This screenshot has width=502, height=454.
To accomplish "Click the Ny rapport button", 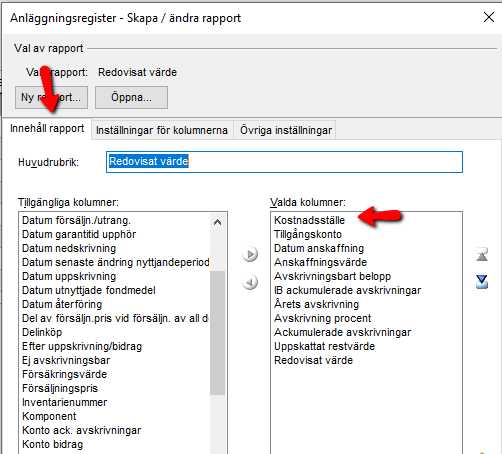I will [51, 97].
